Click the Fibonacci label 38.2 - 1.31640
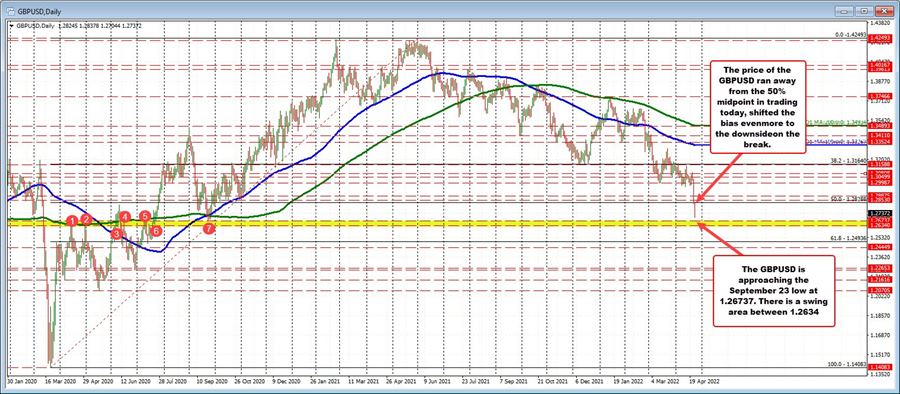 pyautogui.click(x=848, y=160)
